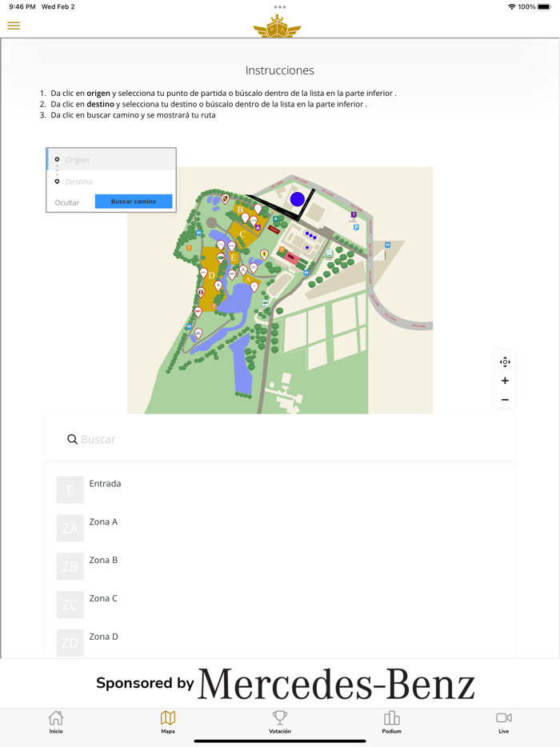This screenshot has width=560, height=747.
Task: Open the Votación tab
Action: pyautogui.click(x=280, y=721)
